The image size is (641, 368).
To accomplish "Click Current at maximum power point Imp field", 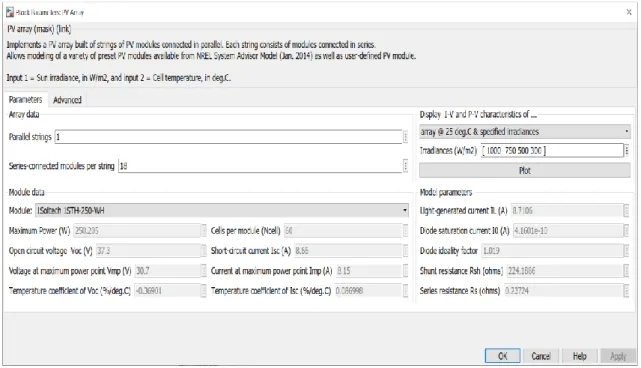I will (x=369, y=271).
